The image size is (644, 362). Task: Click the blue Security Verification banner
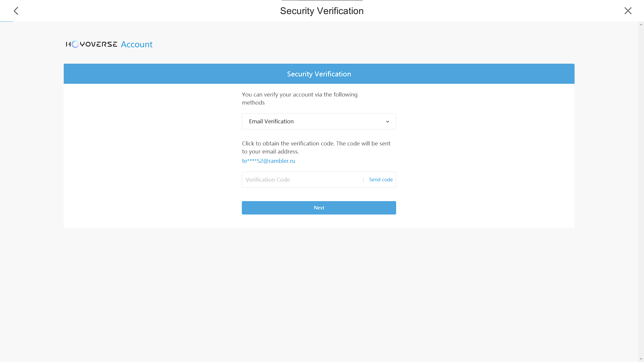click(x=319, y=74)
